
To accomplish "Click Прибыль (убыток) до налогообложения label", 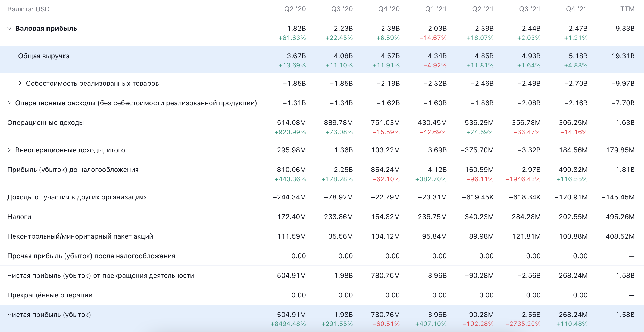I will (x=73, y=170).
